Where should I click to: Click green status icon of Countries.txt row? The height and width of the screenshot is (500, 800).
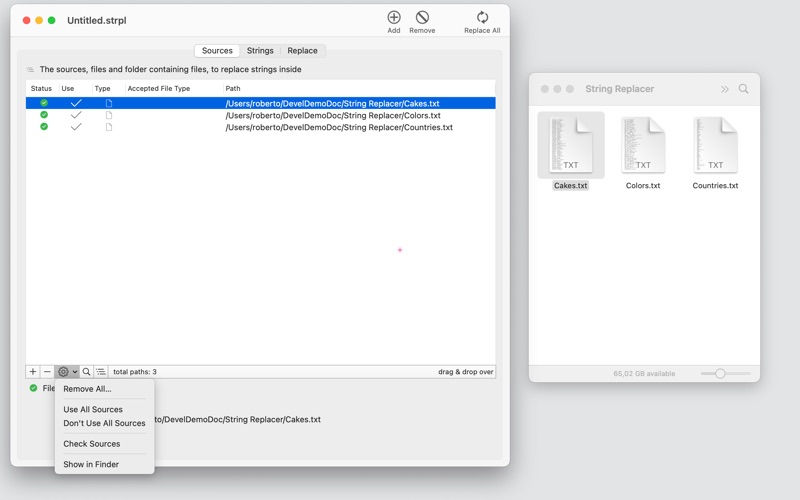point(44,127)
